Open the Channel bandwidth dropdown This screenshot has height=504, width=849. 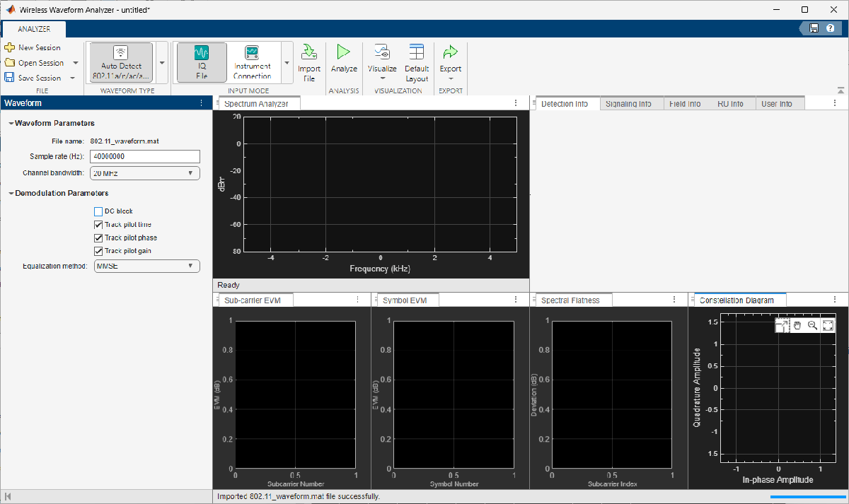pyautogui.click(x=146, y=173)
